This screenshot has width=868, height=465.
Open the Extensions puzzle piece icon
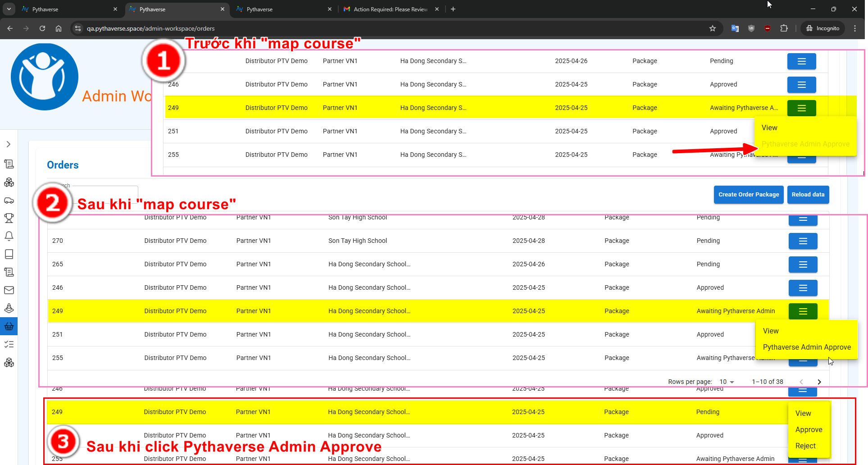tap(784, 28)
